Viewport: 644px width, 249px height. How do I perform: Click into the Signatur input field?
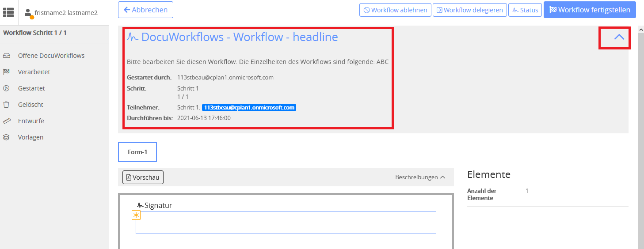click(286, 223)
